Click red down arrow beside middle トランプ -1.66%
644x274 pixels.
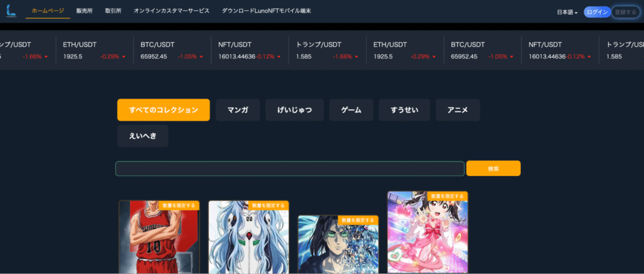[357, 57]
